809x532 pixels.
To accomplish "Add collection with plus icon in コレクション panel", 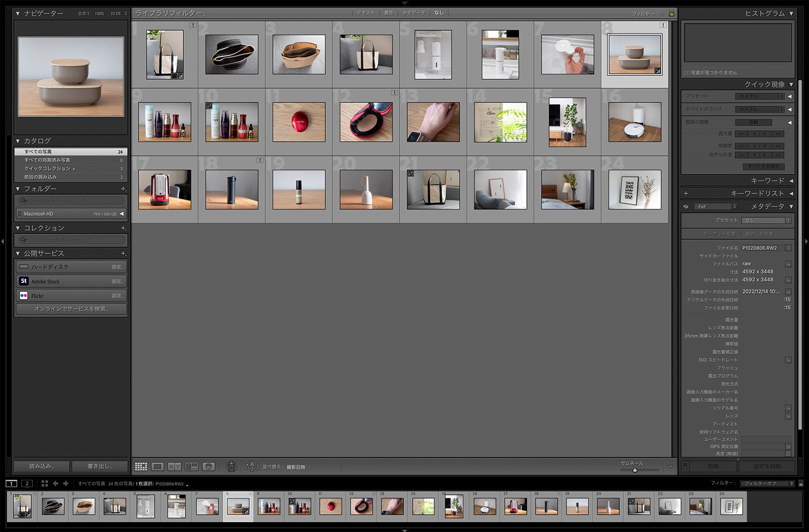I will click(124, 228).
